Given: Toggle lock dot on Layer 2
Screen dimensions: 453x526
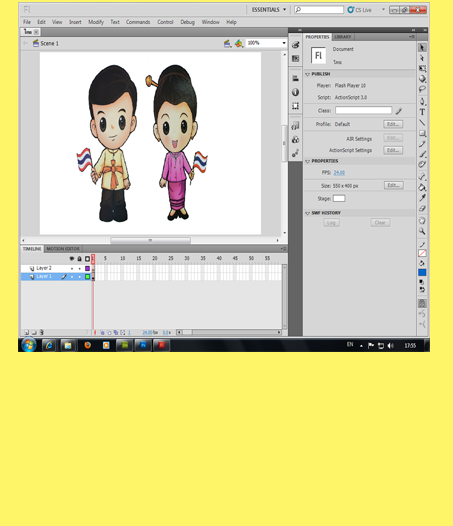Looking at the screenshot, I should click(80, 268).
